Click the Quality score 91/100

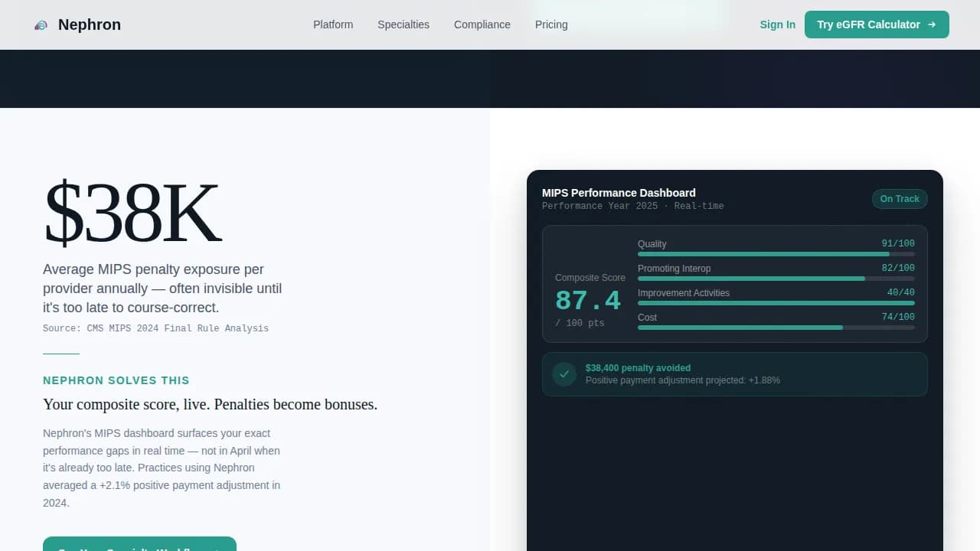(898, 243)
